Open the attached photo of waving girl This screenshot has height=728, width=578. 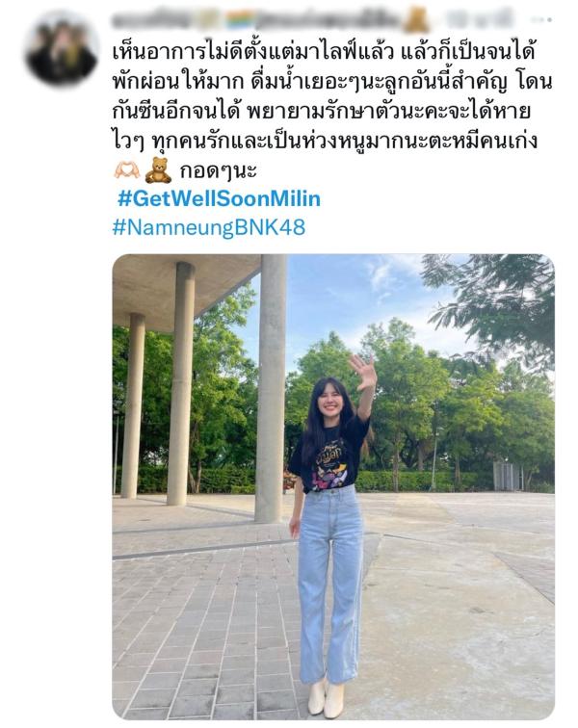[333, 486]
